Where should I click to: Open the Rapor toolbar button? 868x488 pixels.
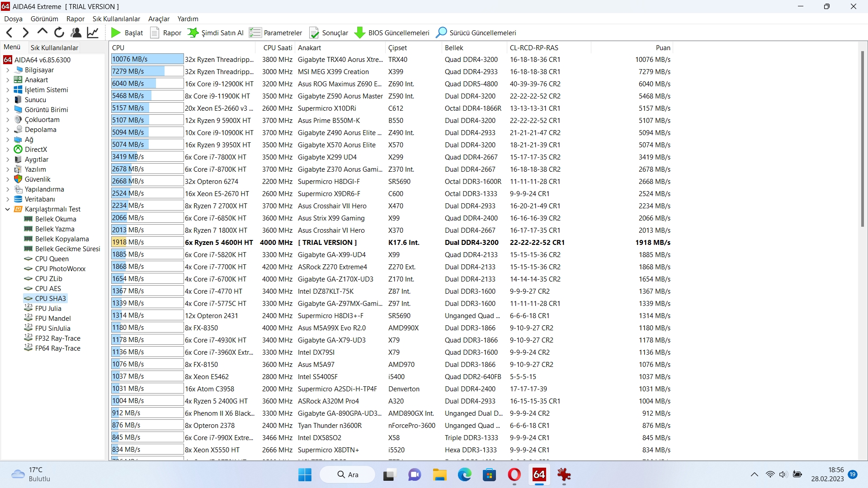pos(165,33)
